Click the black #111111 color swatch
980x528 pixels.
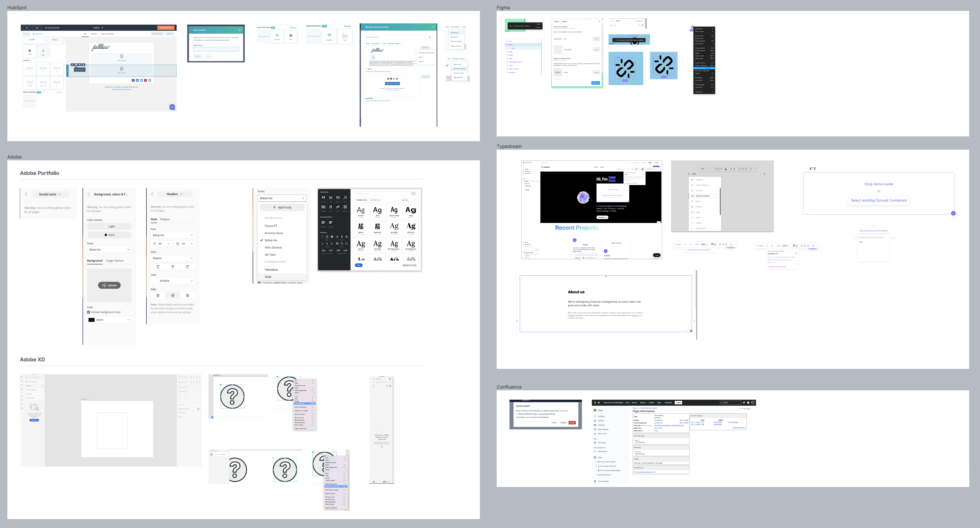(x=92, y=320)
